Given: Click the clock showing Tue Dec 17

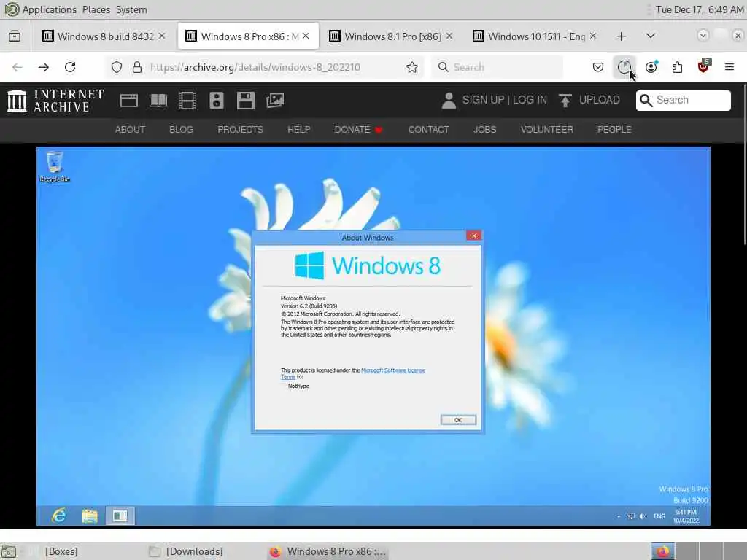Looking at the screenshot, I should tap(700, 9).
